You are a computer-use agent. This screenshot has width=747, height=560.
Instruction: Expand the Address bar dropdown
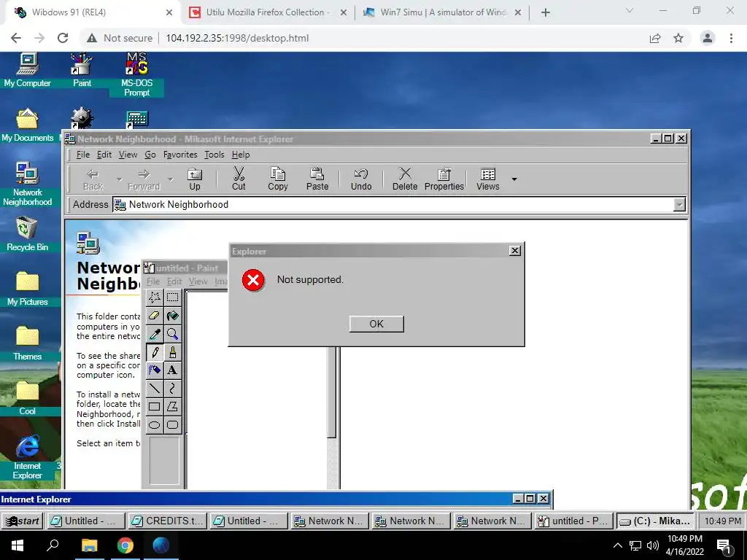tap(679, 205)
